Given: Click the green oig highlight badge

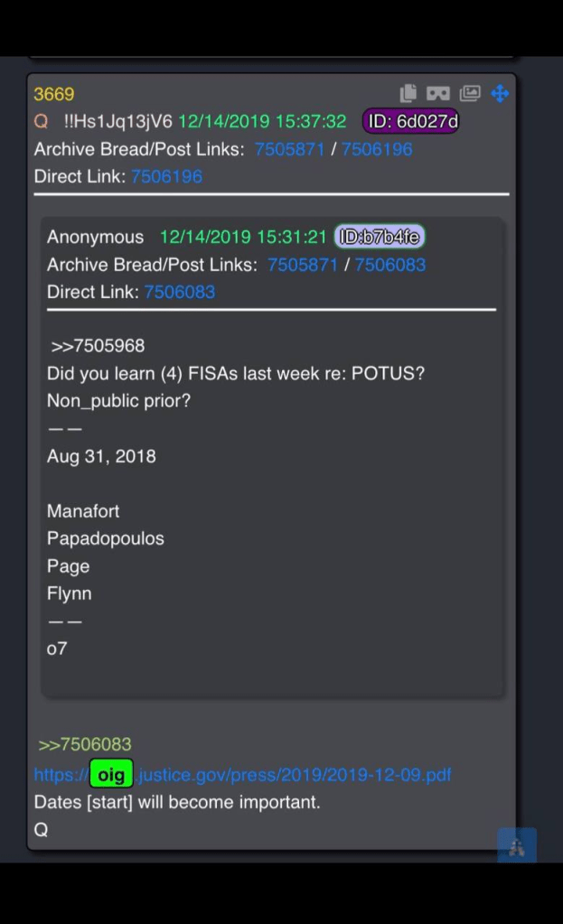Looking at the screenshot, I should [x=111, y=774].
